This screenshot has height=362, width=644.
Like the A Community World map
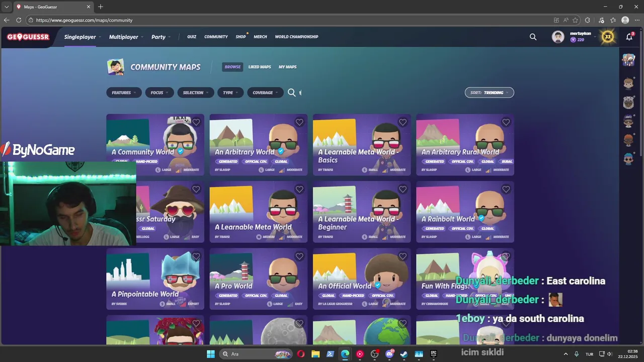pos(196,122)
